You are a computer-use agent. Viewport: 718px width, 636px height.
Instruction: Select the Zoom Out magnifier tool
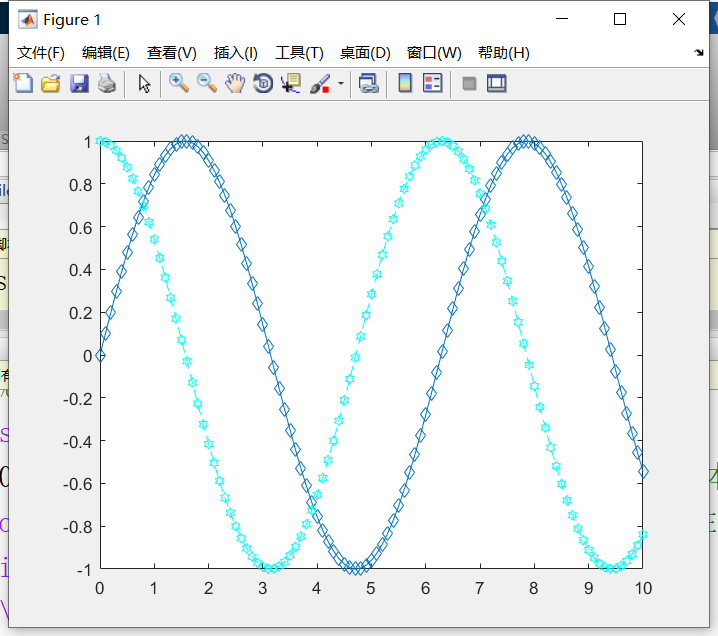(x=207, y=83)
